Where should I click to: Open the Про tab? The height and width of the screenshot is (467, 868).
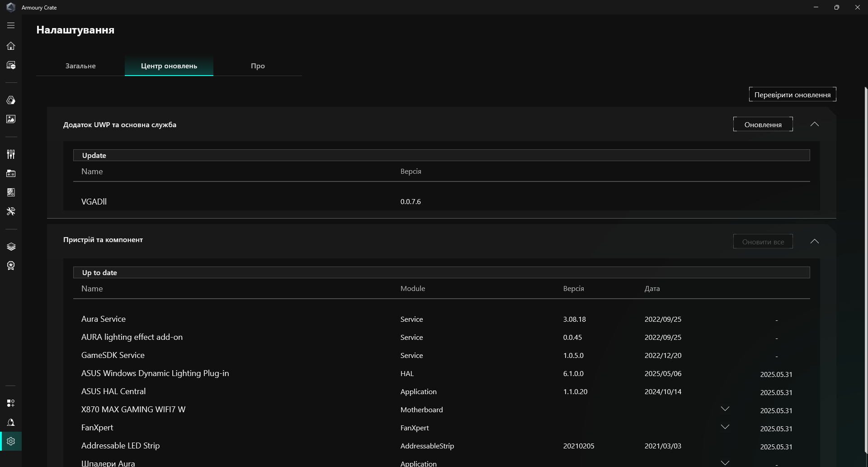click(x=258, y=66)
